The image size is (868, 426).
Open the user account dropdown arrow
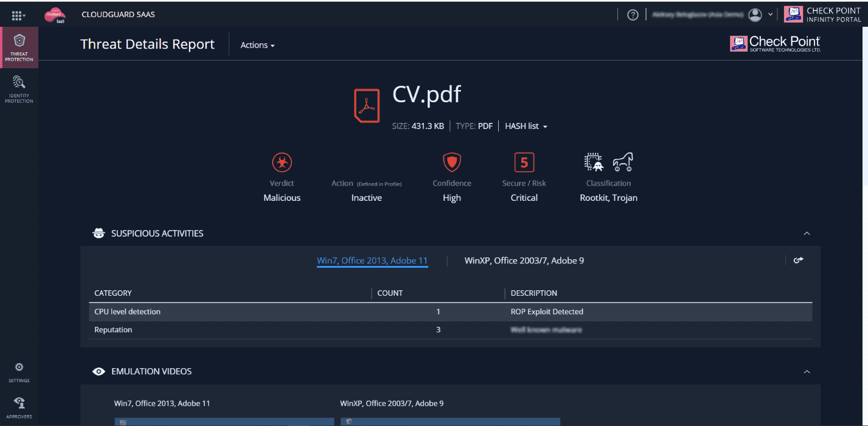(x=771, y=15)
